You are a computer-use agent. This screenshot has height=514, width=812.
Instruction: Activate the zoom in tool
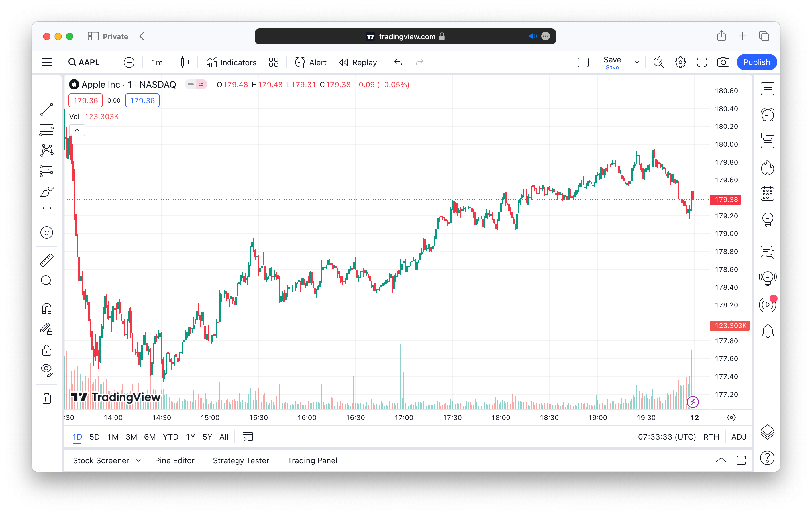pyautogui.click(x=46, y=281)
